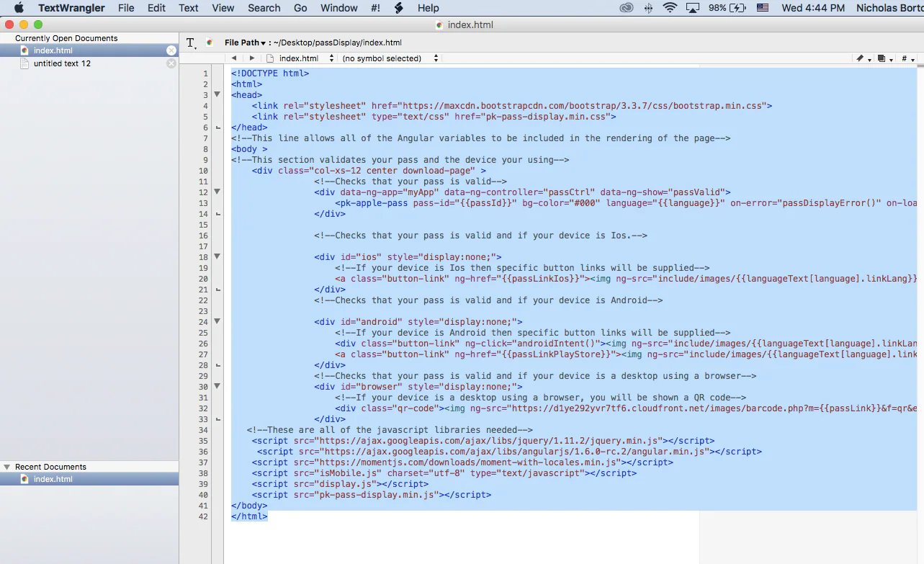Collapse the android div fold on line 24
This screenshot has height=564, width=924.
pyautogui.click(x=217, y=321)
